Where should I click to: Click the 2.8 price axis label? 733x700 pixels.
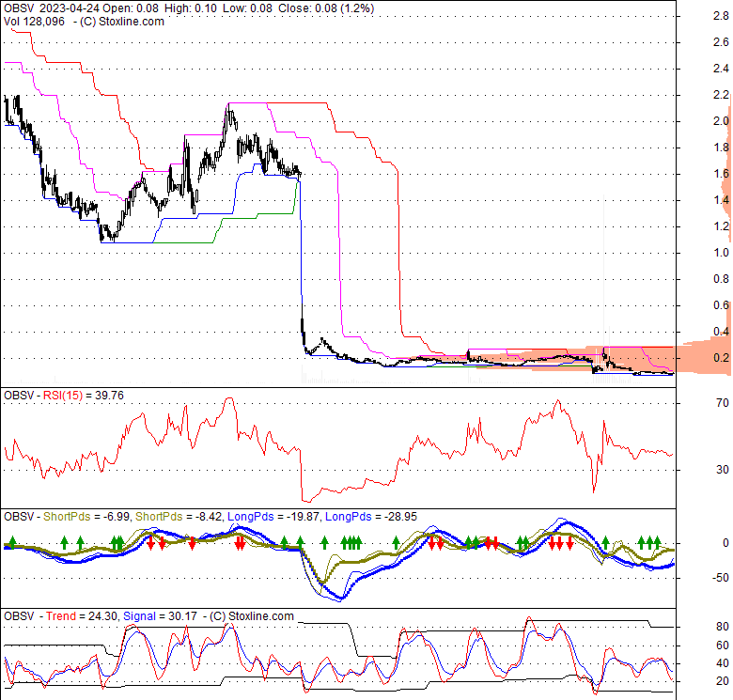click(x=721, y=16)
